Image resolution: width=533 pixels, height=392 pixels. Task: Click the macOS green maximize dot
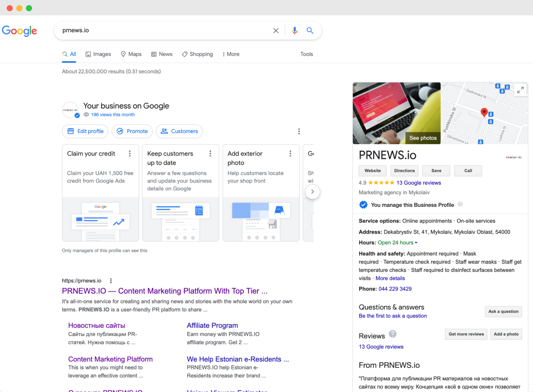29,8
